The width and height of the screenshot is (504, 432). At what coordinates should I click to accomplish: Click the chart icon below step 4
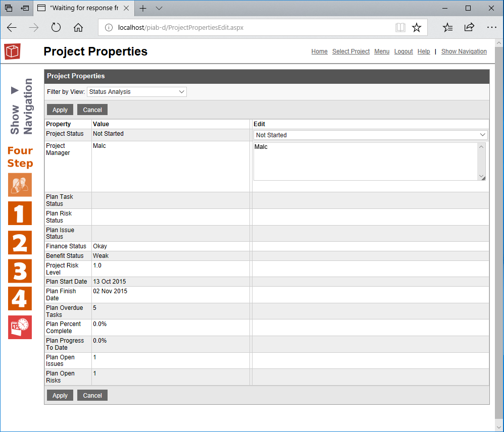(x=20, y=327)
